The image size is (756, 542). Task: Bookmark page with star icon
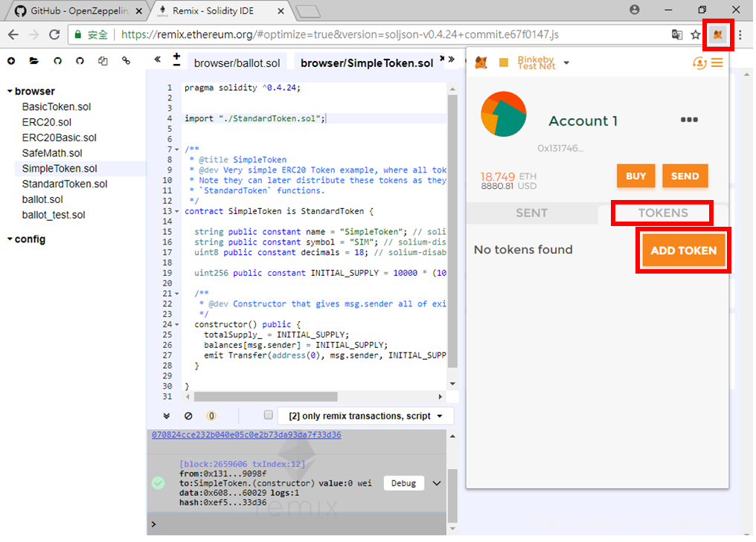coord(695,35)
